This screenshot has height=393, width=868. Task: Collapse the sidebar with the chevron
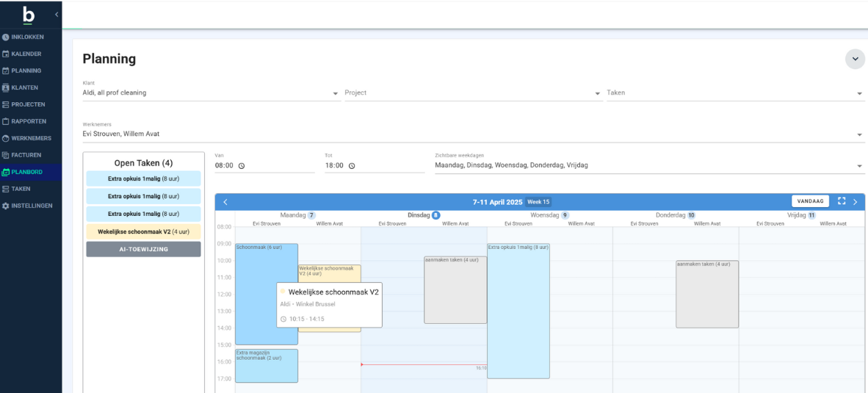pos(57,15)
